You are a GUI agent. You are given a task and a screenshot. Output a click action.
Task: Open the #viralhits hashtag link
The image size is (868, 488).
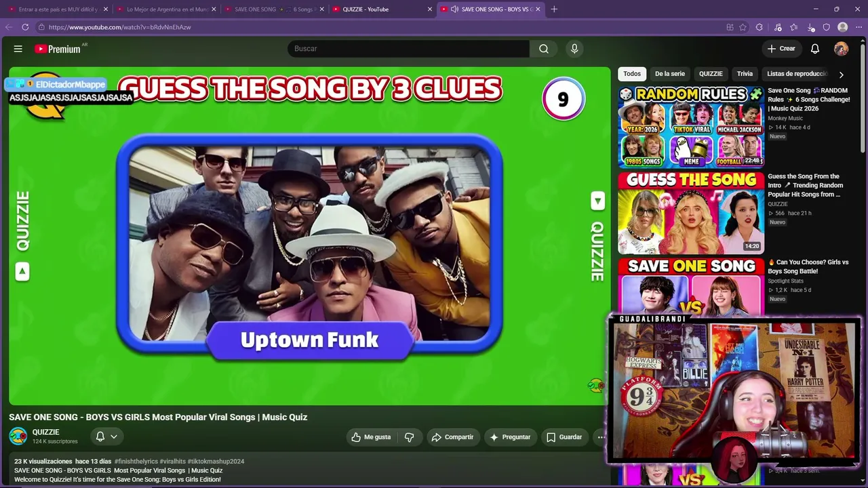[172, 462]
